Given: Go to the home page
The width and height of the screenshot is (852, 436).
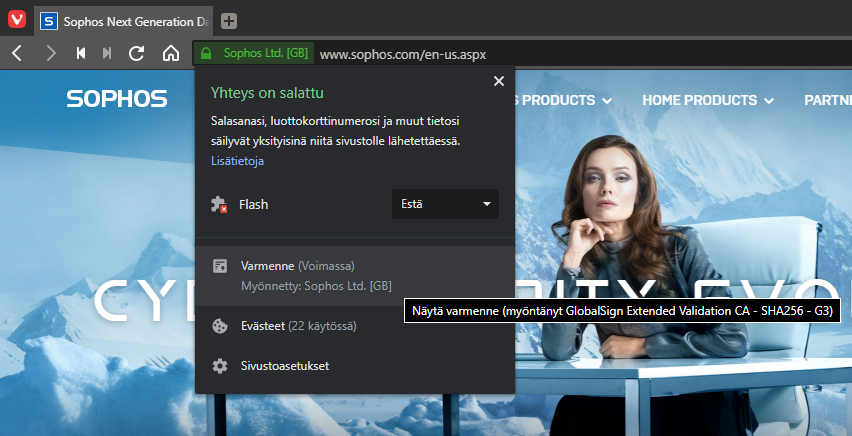Looking at the screenshot, I should pos(171,53).
